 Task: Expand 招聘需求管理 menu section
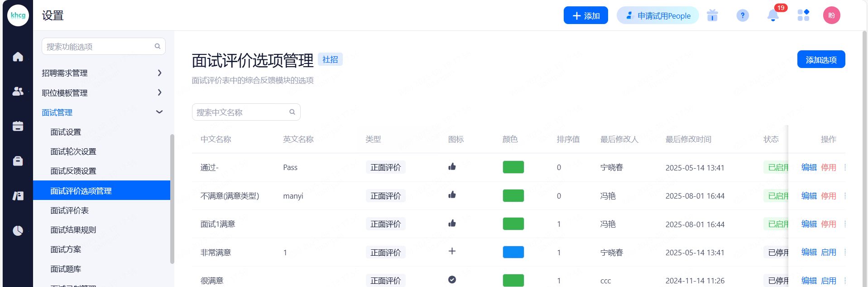102,73
